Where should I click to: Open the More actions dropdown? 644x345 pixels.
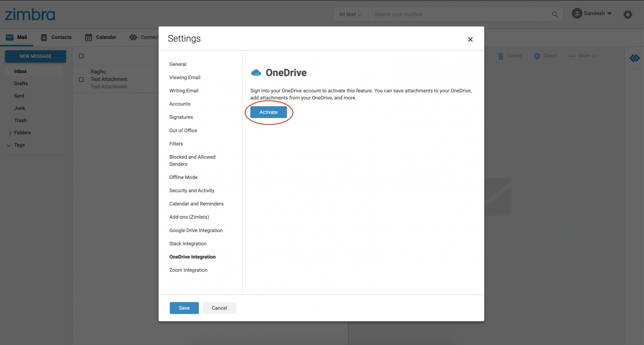(582, 56)
